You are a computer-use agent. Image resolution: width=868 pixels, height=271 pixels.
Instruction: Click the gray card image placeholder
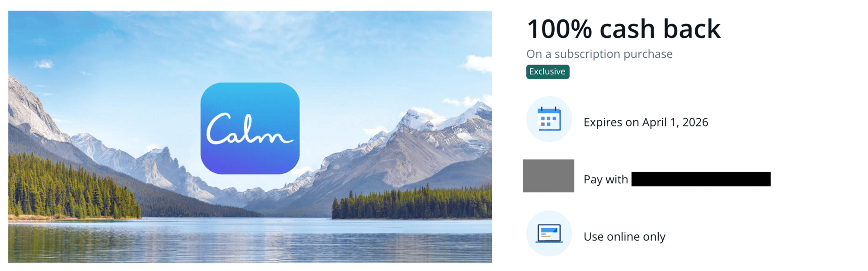(x=548, y=176)
